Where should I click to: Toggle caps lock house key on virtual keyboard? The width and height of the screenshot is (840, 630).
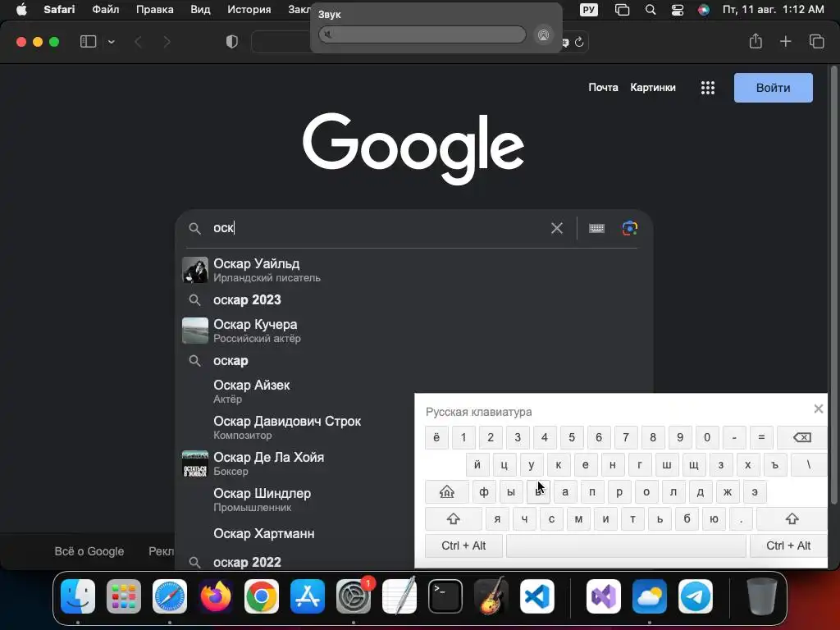447,492
